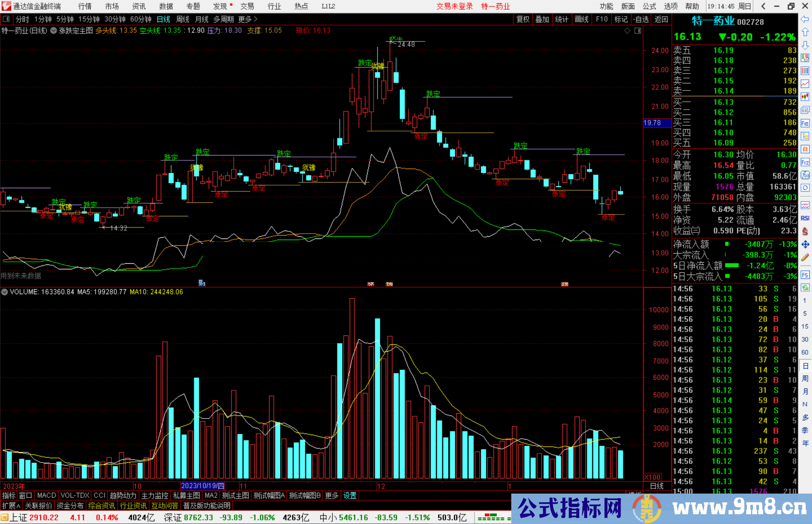Open the stacked windows report sidebar icon
Screen dimensions: 812x524
[805, 110]
